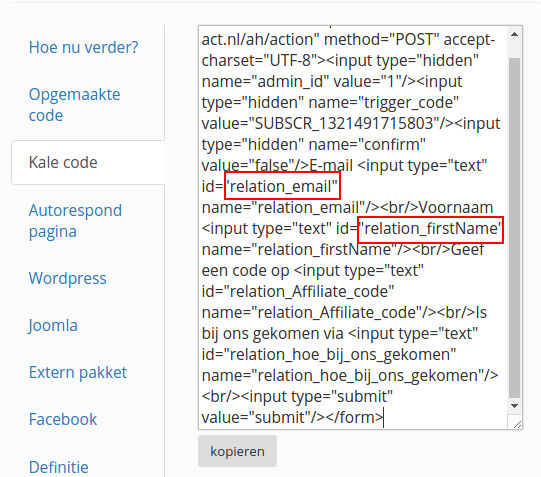
Task: Select the 'Extern pakket' tab
Action: pyautogui.click(x=78, y=372)
